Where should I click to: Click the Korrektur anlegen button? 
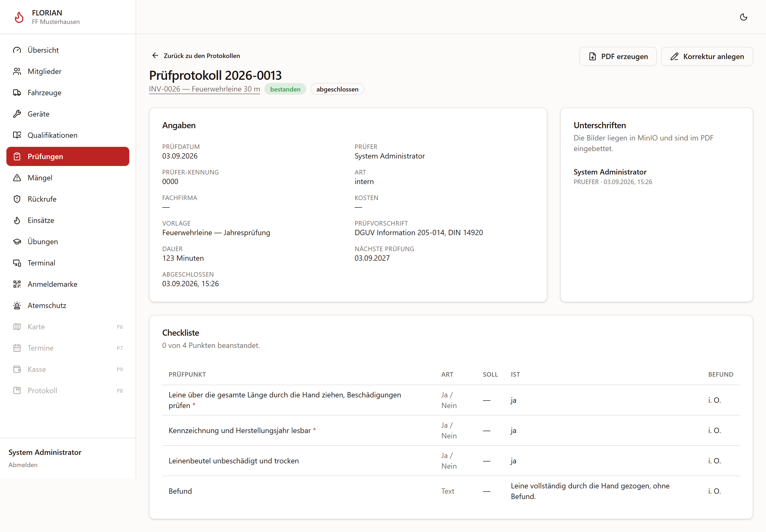tap(707, 56)
